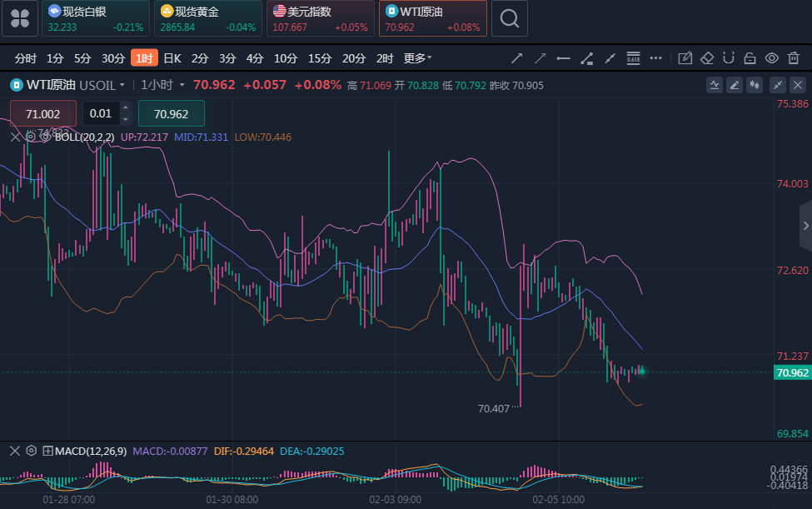Toggle the magnet snap mode
Screen dimensions: 812x509
[729, 58]
